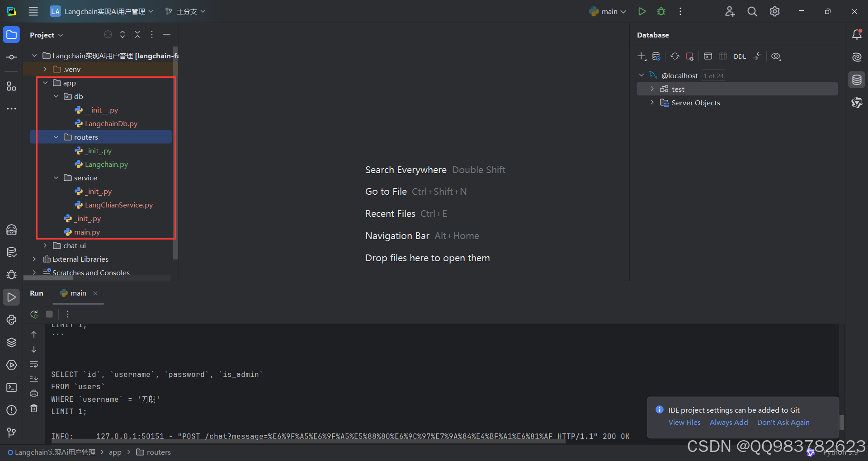Viewport: 868px width, 461px height.
Task: Refresh the database connection
Action: (675, 56)
